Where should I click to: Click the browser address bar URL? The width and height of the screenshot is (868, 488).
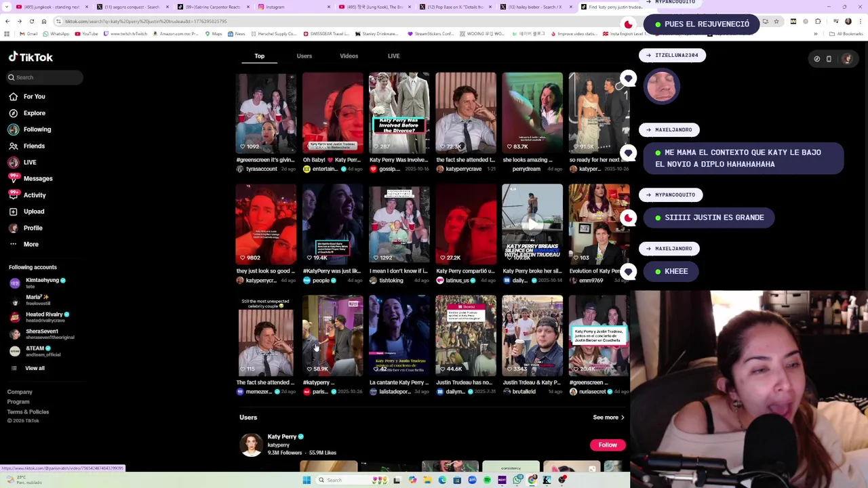coord(146,21)
